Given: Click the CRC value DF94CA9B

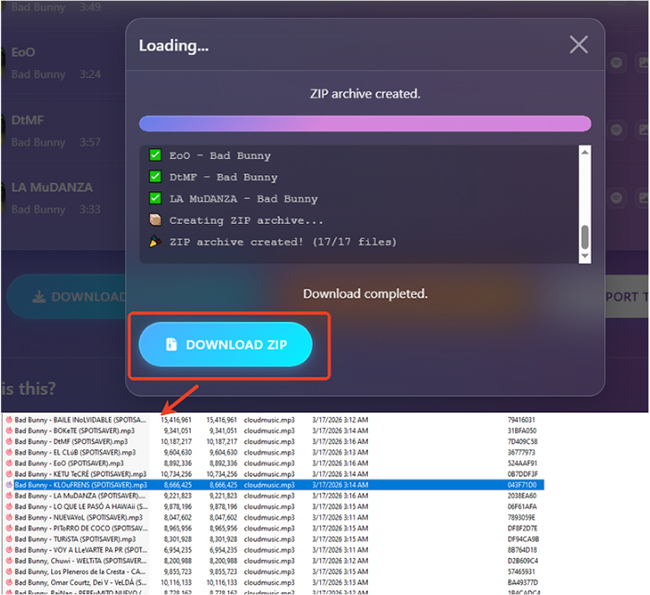Looking at the screenshot, I should click(x=523, y=539).
